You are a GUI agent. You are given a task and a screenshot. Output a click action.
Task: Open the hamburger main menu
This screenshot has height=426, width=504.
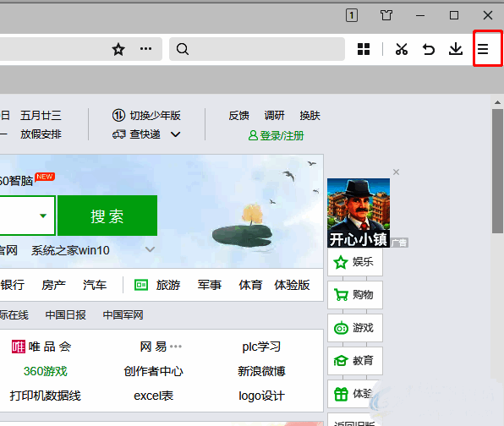tap(483, 49)
